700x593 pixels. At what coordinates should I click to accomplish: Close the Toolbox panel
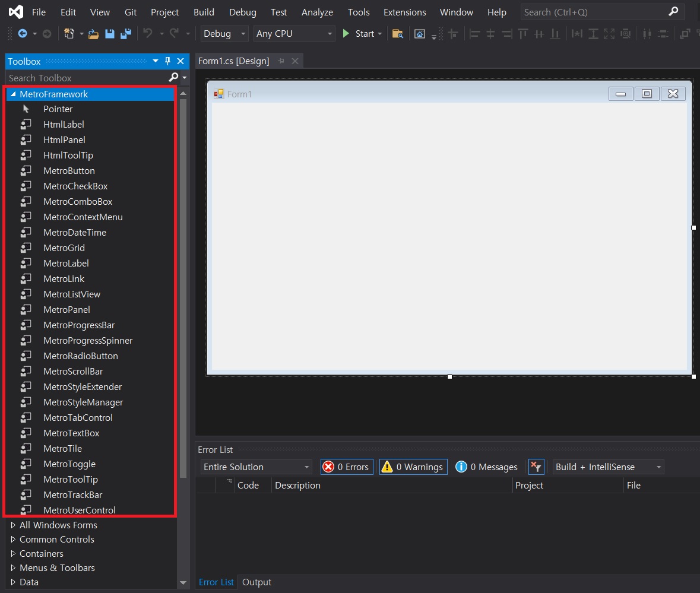(180, 61)
